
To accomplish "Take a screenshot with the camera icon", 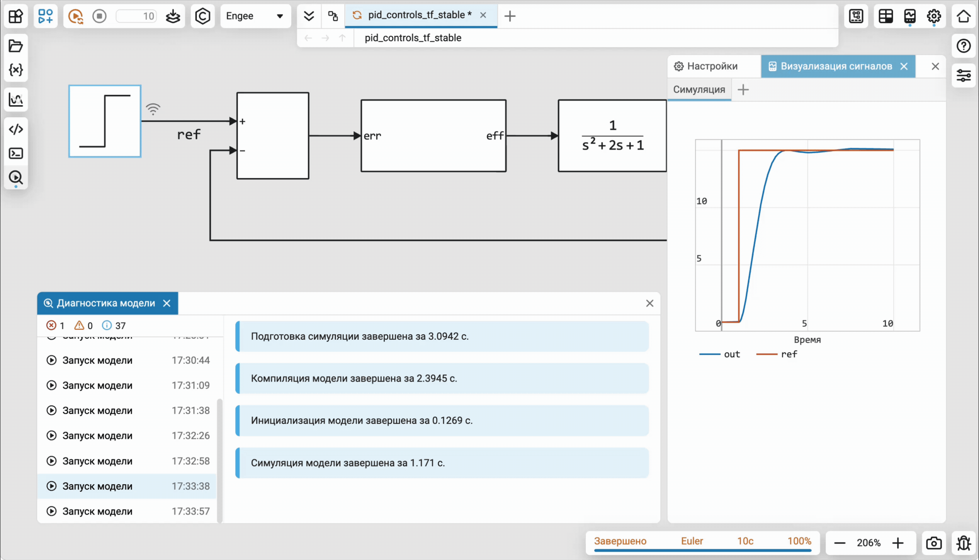I will (934, 543).
